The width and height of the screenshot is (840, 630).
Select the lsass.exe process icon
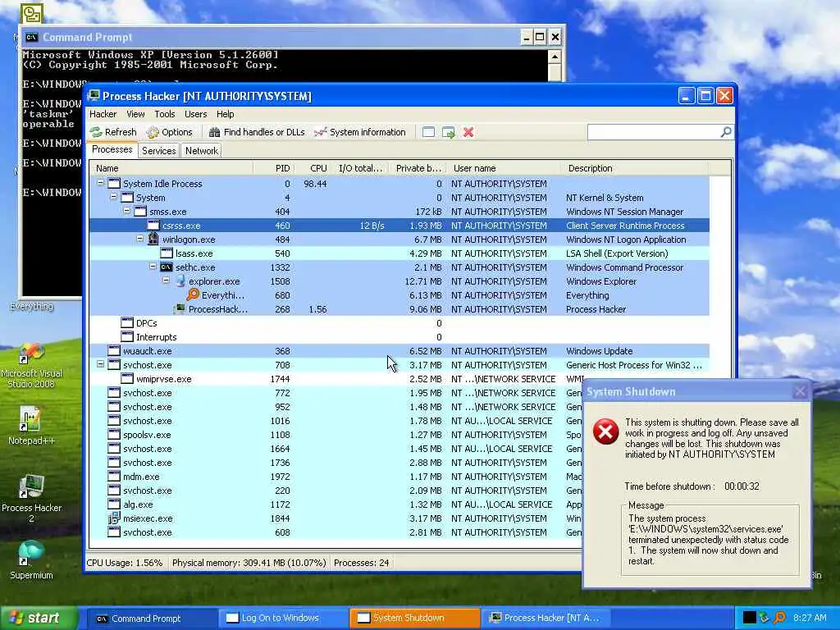click(x=167, y=253)
